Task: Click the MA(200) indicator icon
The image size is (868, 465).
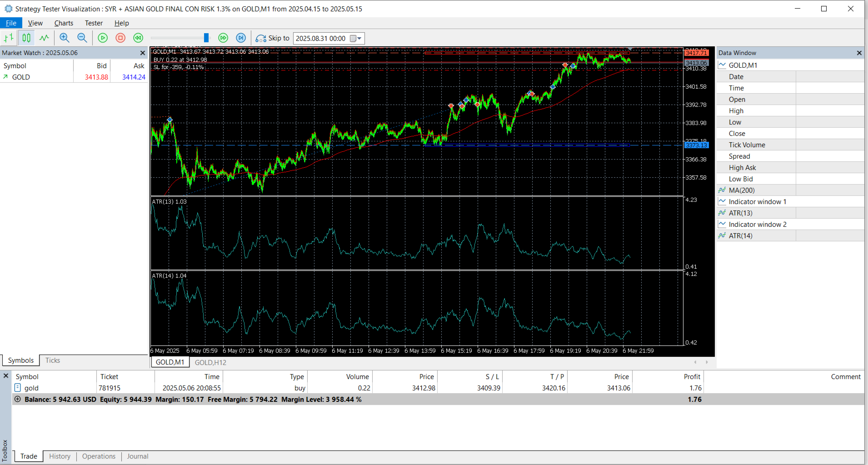Action: pos(722,190)
